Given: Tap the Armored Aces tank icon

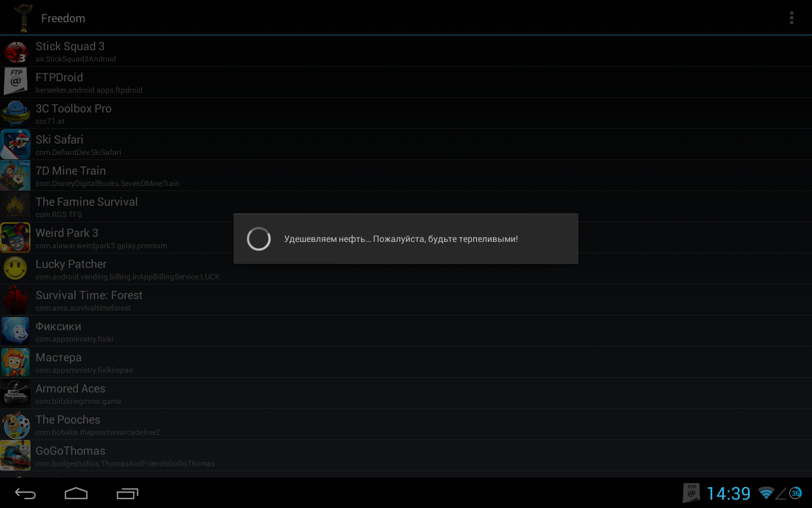Looking at the screenshot, I should point(15,394).
